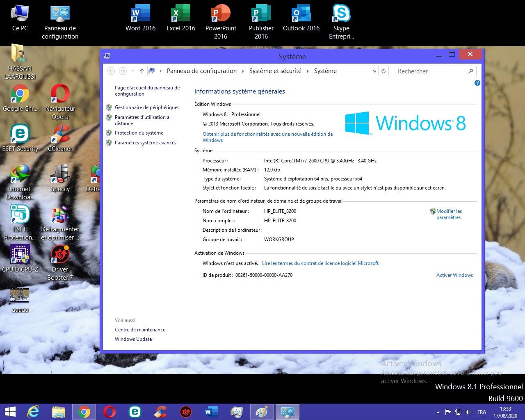Screen dimensions: 525x420
Task: Open Skype Entreprise desktop shortcut
Action: (341, 22)
